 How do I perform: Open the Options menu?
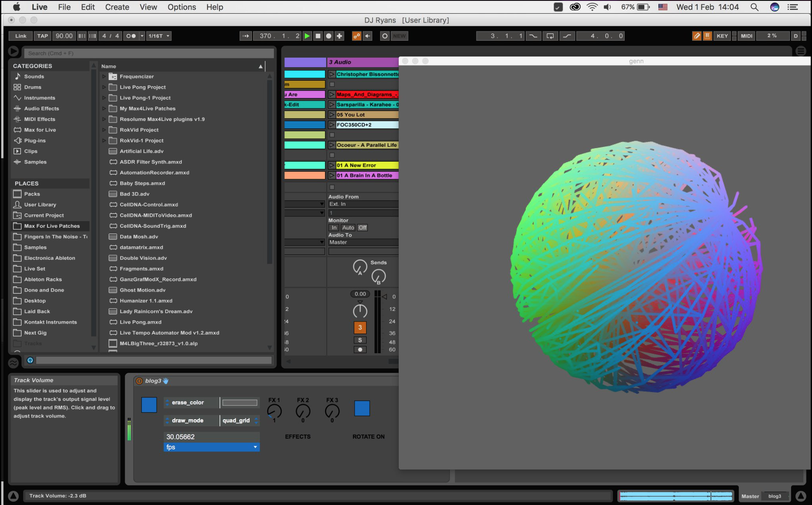point(182,7)
